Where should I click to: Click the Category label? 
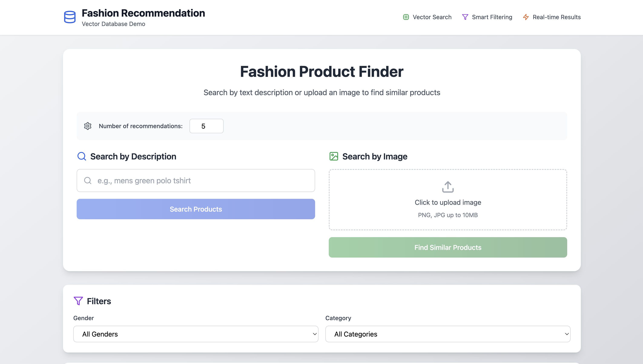click(338, 318)
